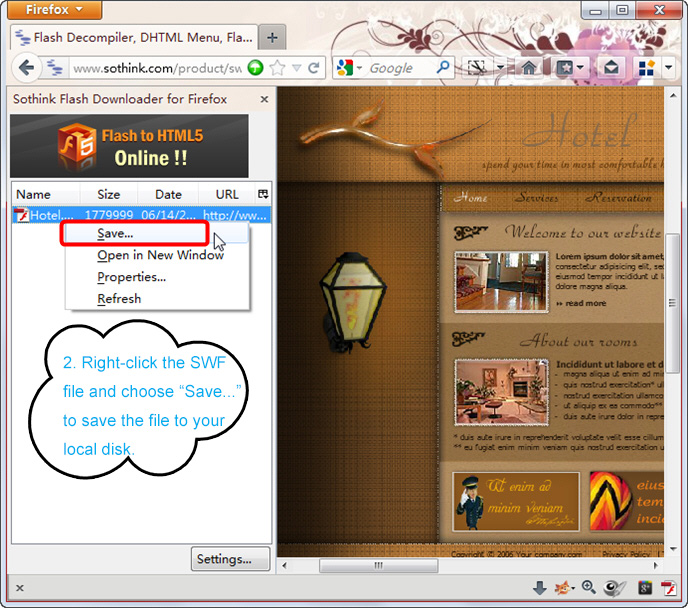Click the downloads arrow status icon
Image resolution: width=688 pixels, height=608 pixels.
coord(539,588)
